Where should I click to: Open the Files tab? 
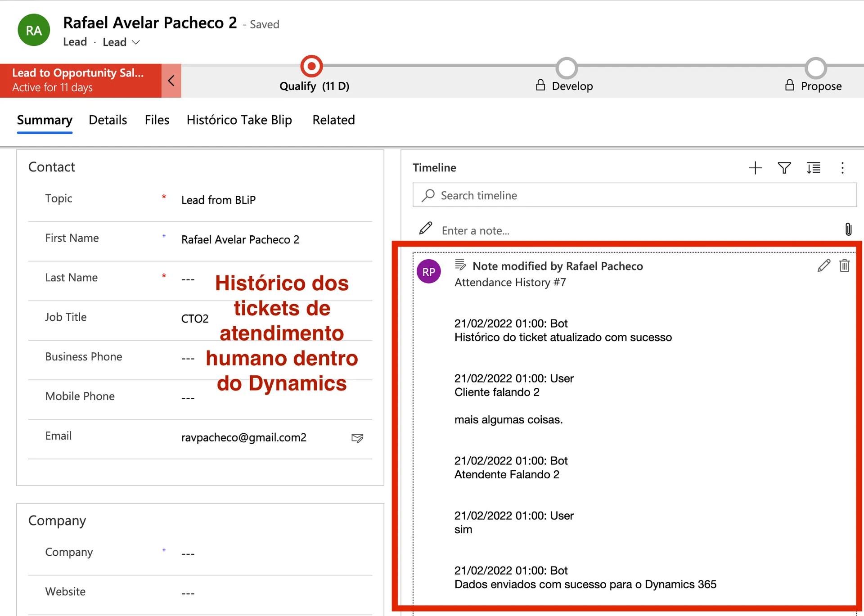(157, 120)
